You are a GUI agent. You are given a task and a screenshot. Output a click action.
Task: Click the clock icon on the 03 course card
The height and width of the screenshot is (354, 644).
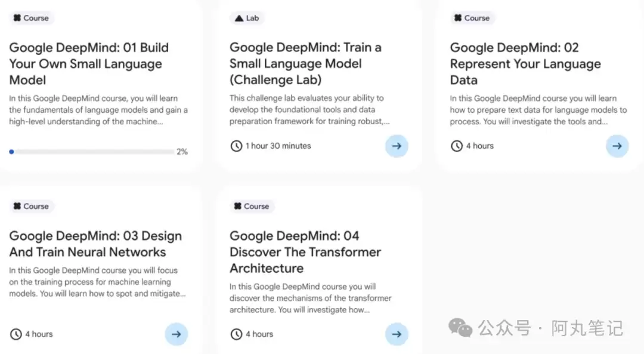click(16, 334)
